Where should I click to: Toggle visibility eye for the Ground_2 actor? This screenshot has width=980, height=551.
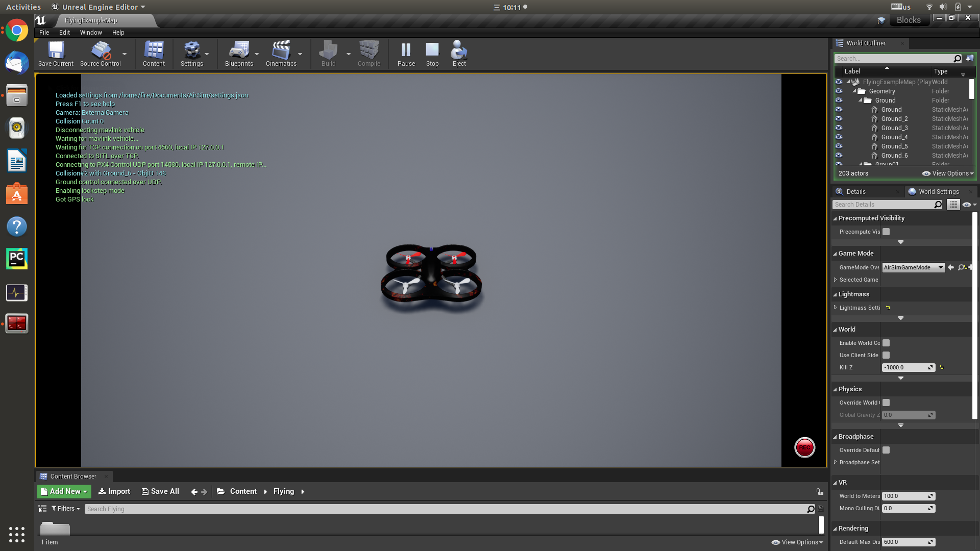click(x=839, y=119)
